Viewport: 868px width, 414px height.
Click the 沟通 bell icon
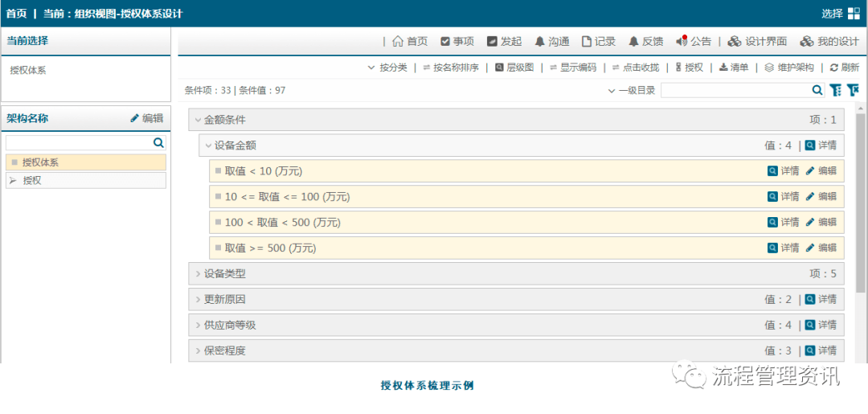click(x=539, y=42)
